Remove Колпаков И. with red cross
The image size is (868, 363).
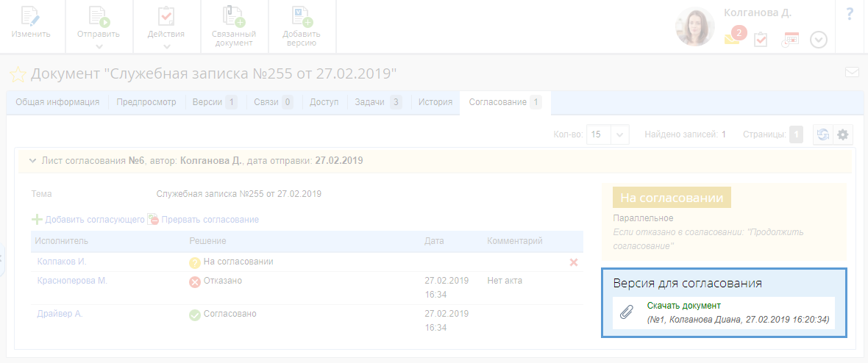pyautogui.click(x=574, y=262)
